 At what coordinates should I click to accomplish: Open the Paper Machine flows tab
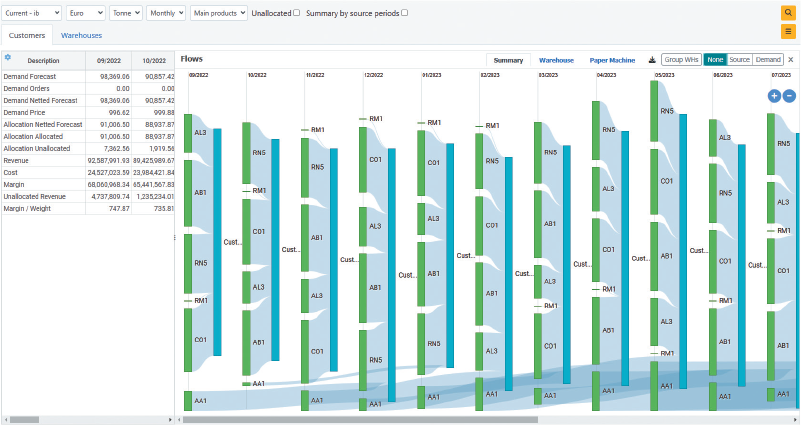pyautogui.click(x=612, y=60)
